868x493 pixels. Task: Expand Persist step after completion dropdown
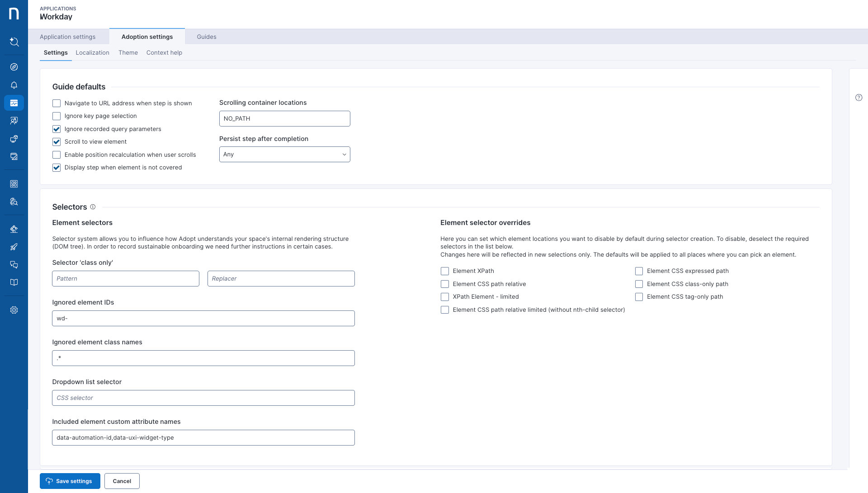coord(285,155)
